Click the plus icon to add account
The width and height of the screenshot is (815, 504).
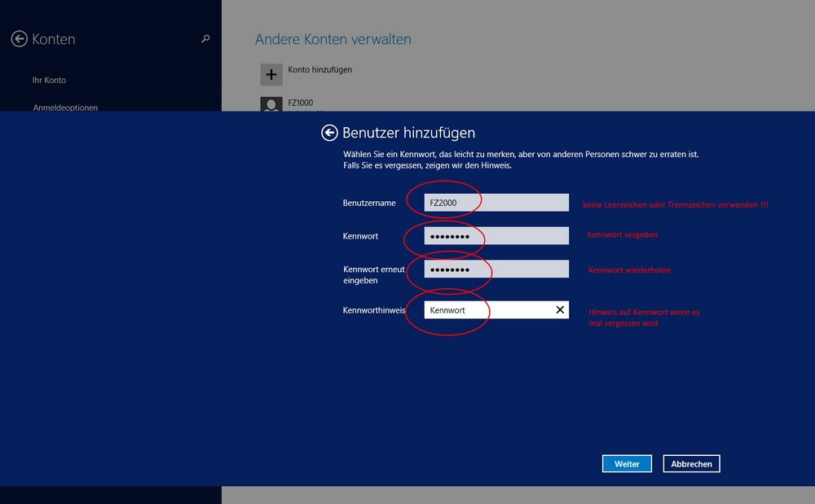tap(271, 75)
